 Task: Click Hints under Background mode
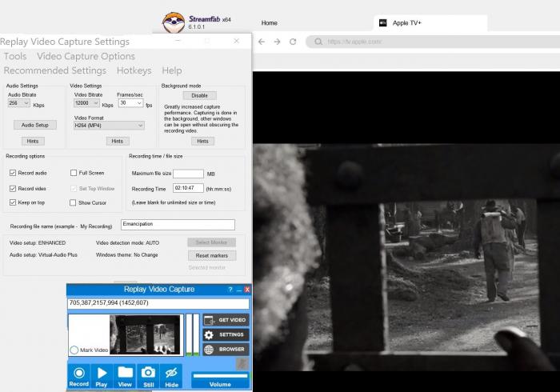tap(202, 141)
